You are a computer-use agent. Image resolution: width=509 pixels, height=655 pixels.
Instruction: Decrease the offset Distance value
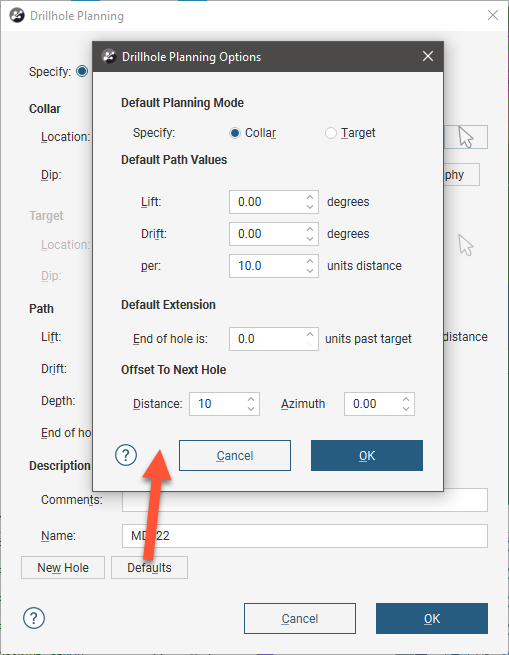(x=251, y=409)
